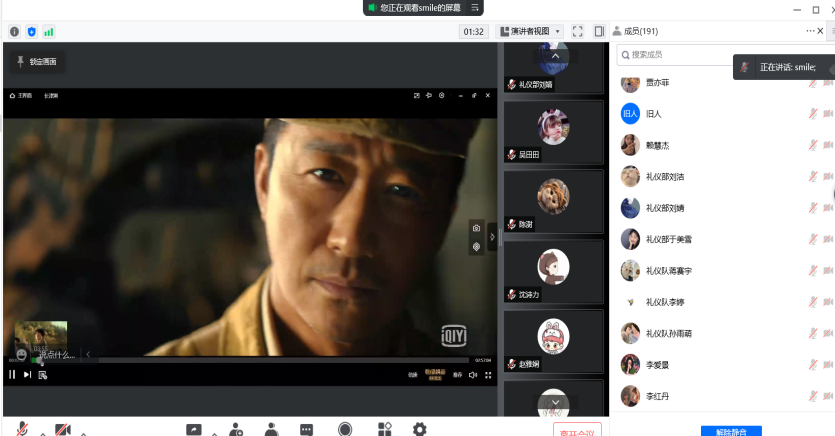Toggle the camera video button
This screenshot has width=835, height=436.
(63, 429)
